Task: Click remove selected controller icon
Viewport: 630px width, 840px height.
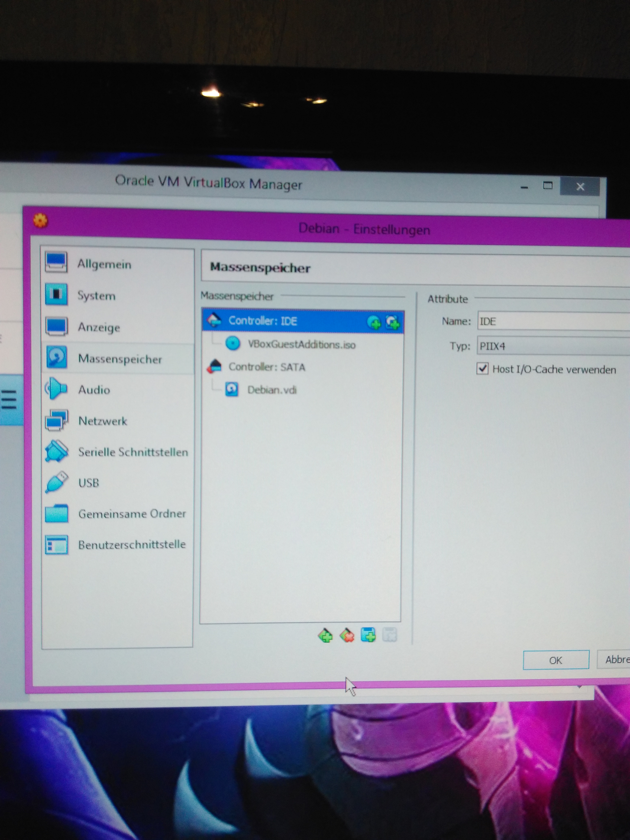Action: 347,635
